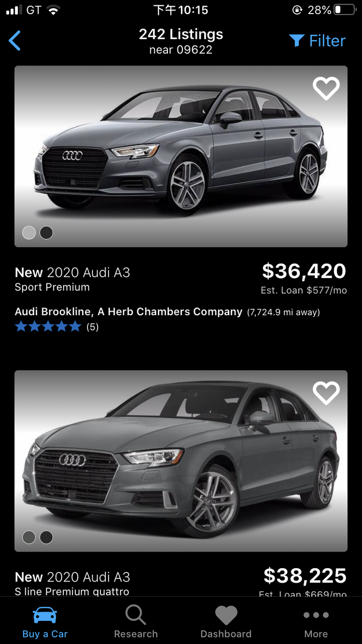Choose dark gray swatch on second car

(29, 537)
